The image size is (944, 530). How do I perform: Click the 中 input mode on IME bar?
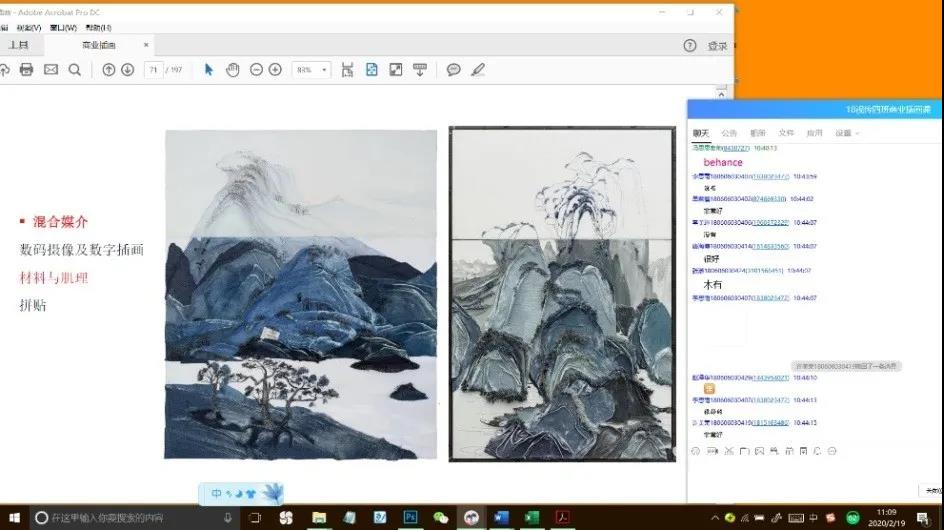(x=216, y=494)
